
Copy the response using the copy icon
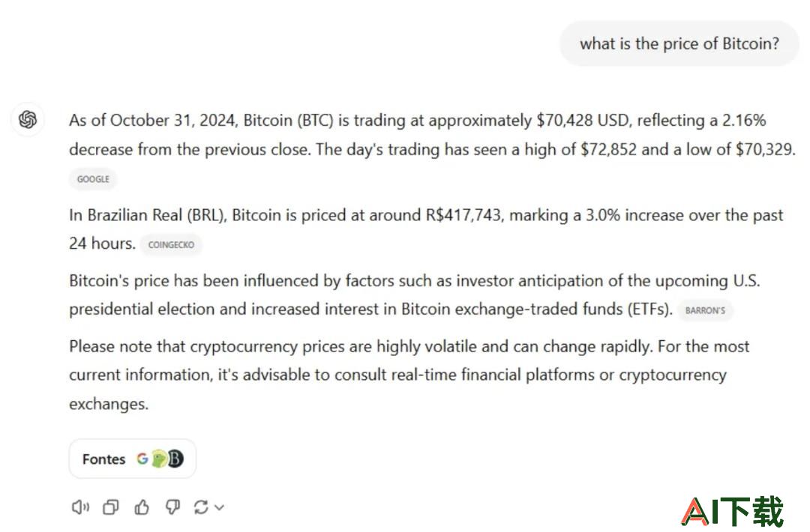pos(110,507)
